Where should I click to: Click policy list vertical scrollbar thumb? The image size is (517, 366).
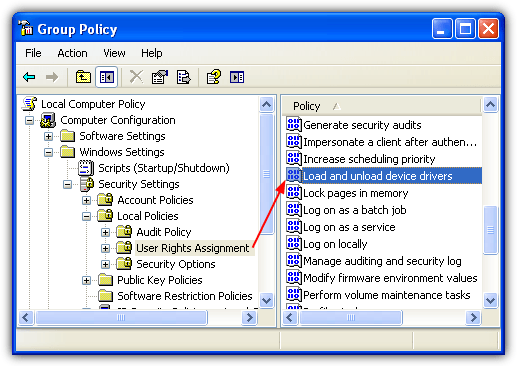490,230
